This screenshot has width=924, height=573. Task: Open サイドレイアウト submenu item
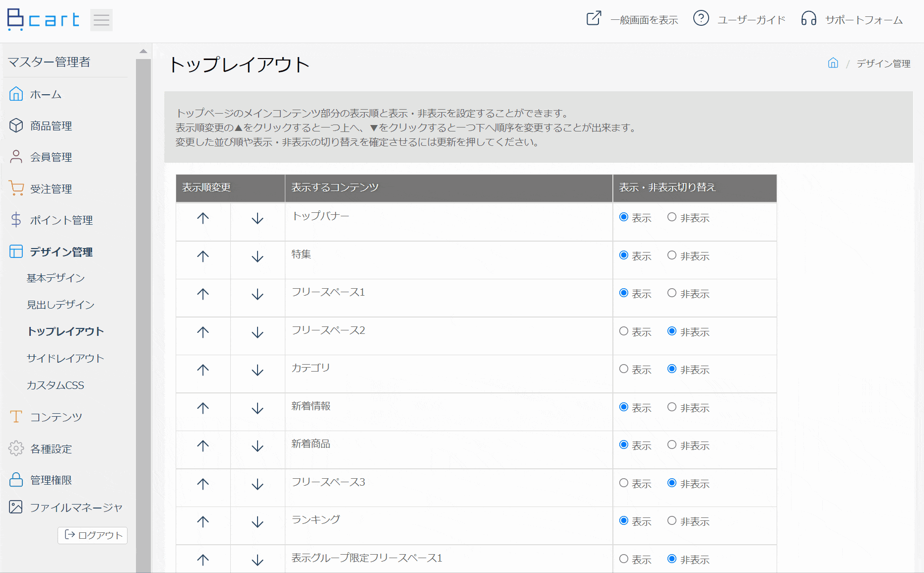click(x=66, y=359)
